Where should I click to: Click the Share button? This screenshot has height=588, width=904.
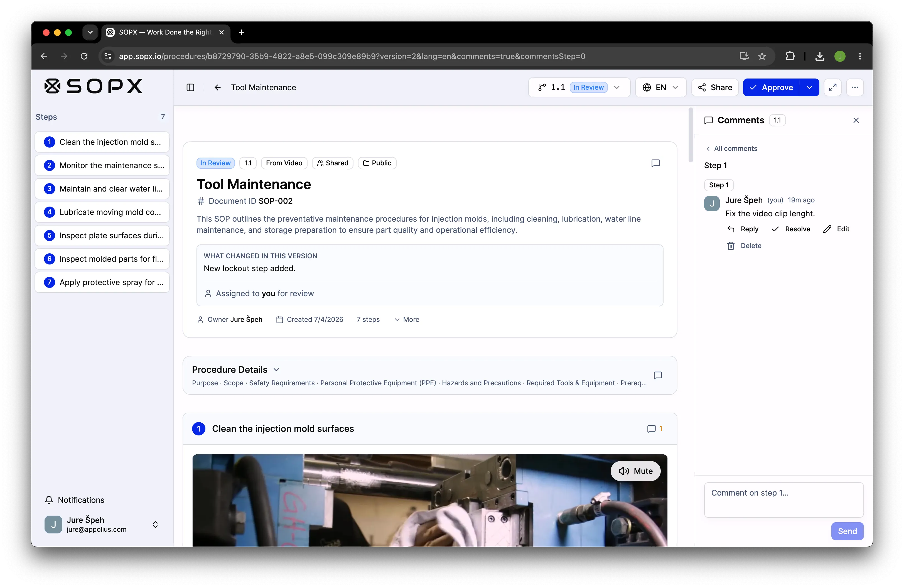click(x=715, y=87)
